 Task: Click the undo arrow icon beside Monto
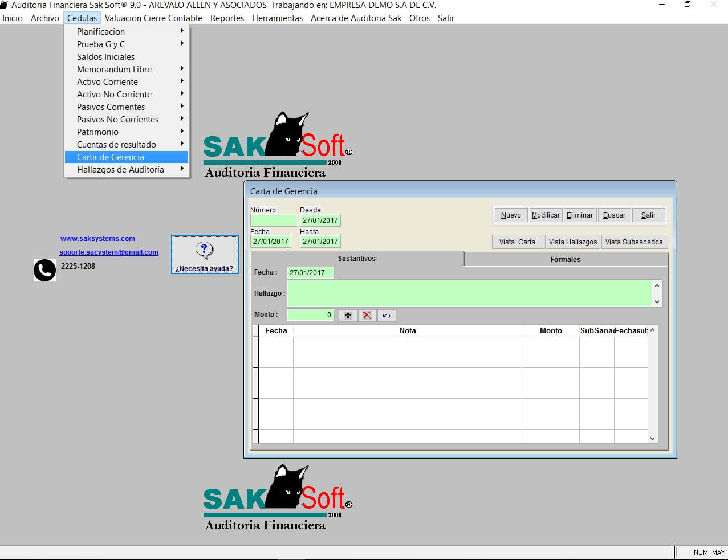[387, 315]
